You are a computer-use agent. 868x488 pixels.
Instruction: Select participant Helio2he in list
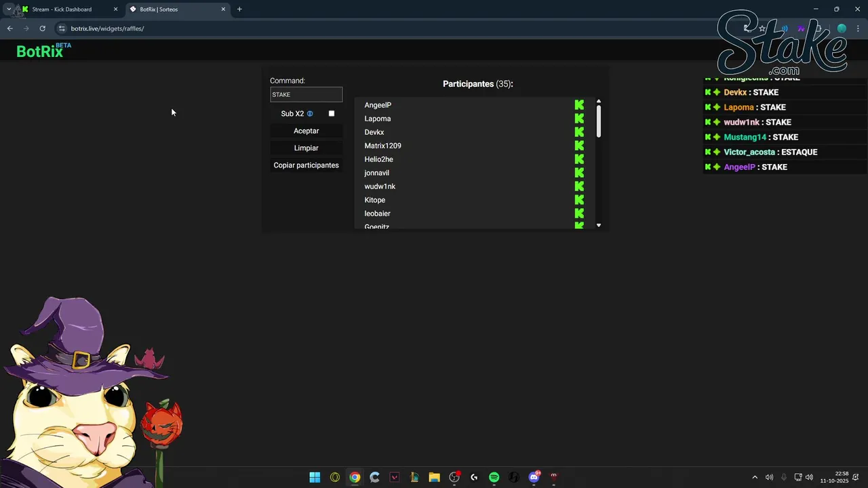(x=378, y=159)
